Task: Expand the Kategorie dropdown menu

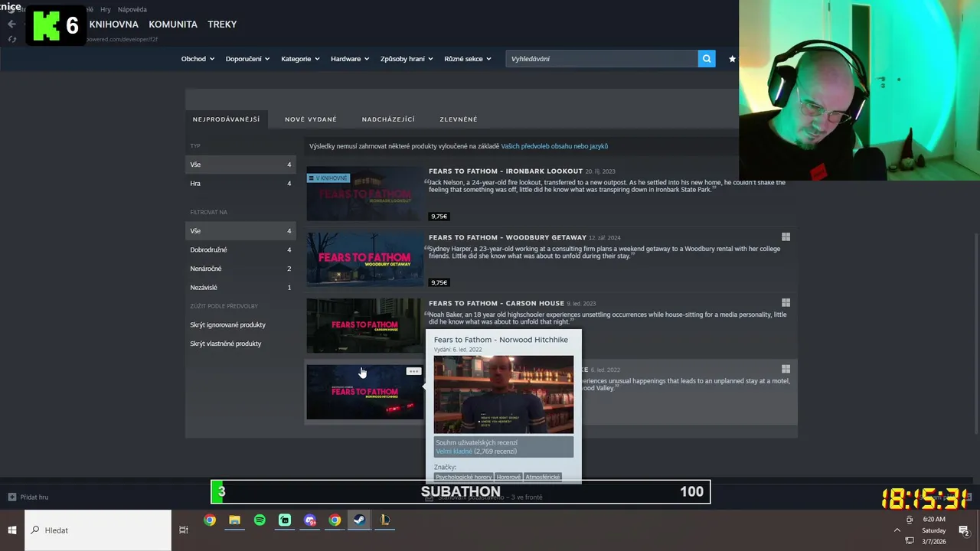Action: [x=300, y=59]
